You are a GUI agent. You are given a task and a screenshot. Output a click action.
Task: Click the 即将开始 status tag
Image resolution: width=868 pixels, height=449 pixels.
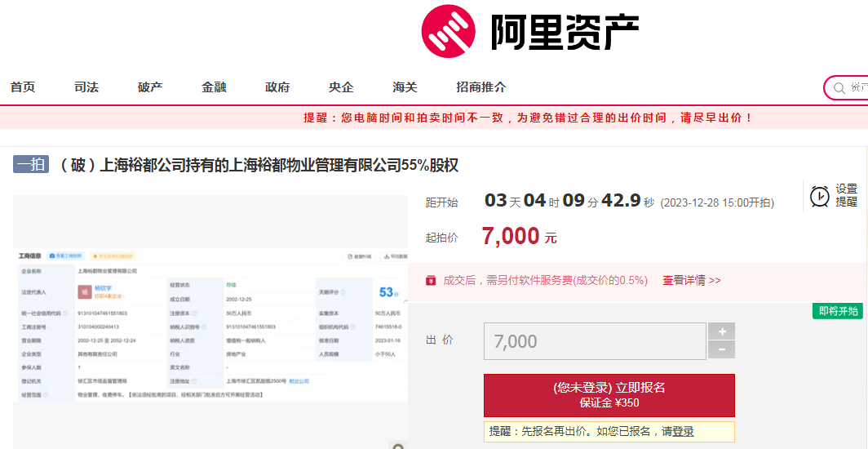[838, 311]
